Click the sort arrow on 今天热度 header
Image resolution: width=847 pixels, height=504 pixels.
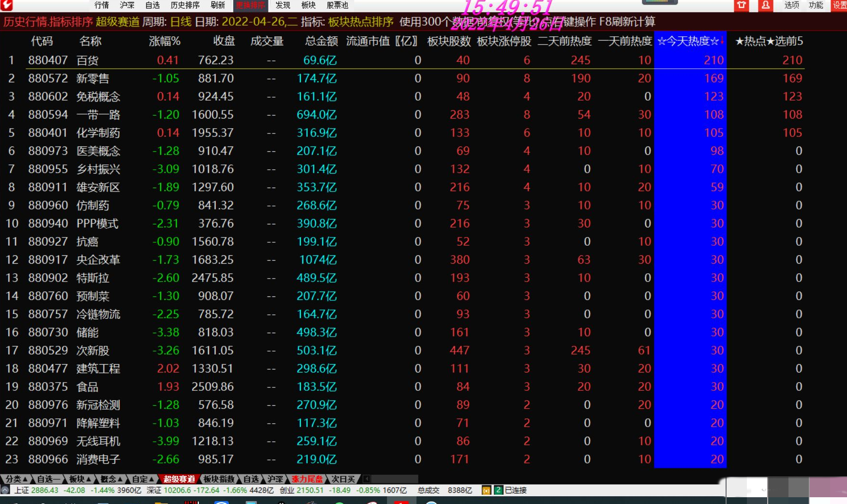click(722, 41)
